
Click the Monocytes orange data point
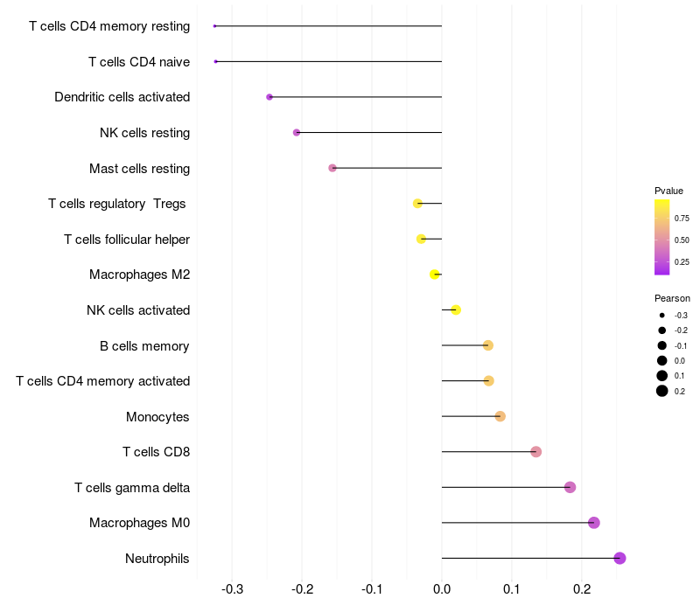(500, 416)
